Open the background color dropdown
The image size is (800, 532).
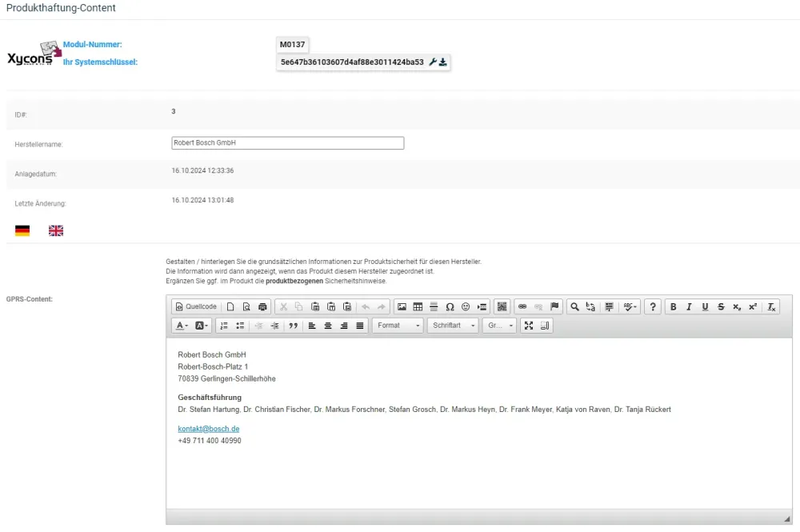[x=202, y=326]
